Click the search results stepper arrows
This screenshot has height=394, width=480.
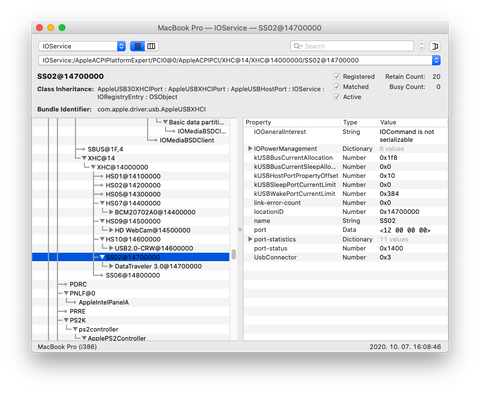pos(421,46)
